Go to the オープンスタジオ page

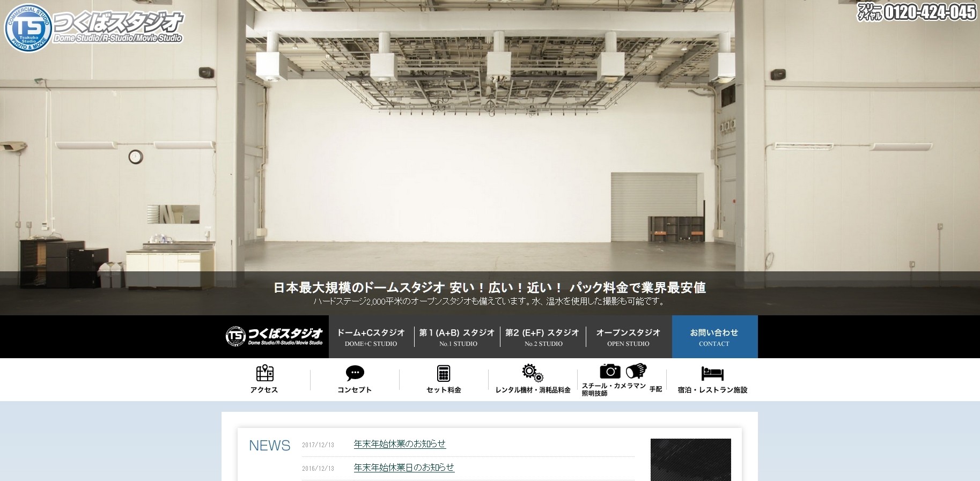(628, 337)
